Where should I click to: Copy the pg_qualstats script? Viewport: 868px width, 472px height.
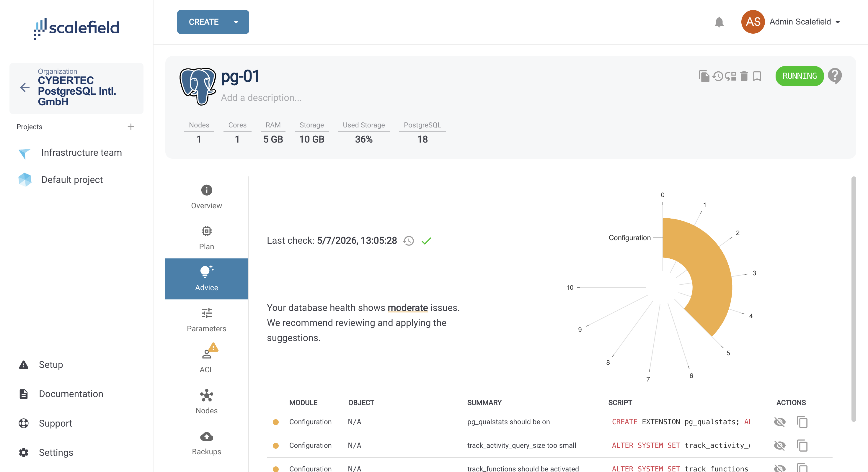(802, 422)
